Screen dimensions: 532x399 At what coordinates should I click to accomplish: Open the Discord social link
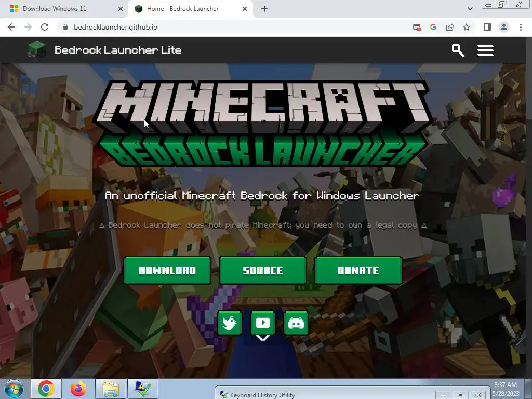pyautogui.click(x=296, y=323)
